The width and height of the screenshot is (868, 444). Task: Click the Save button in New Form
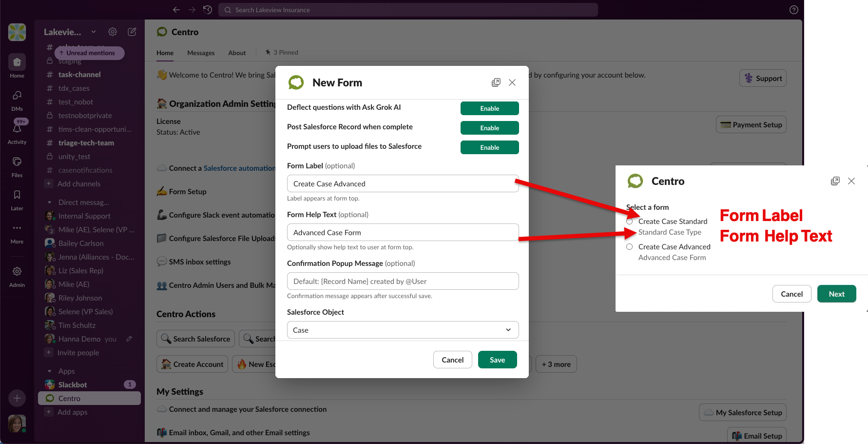[497, 360]
